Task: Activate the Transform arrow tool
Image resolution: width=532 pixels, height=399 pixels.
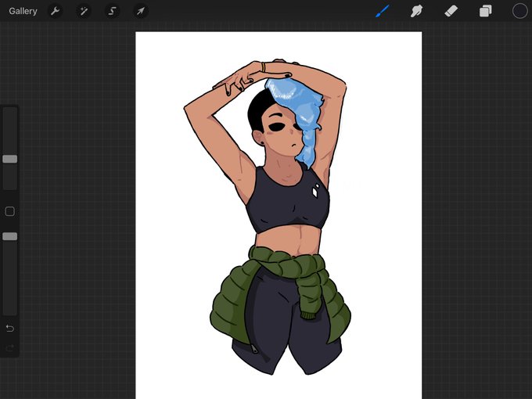Action: coord(141,11)
